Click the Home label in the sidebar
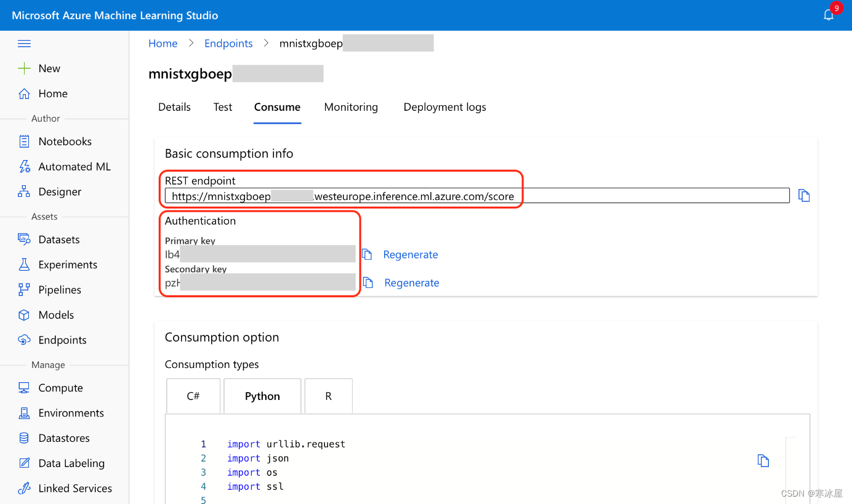 point(53,94)
